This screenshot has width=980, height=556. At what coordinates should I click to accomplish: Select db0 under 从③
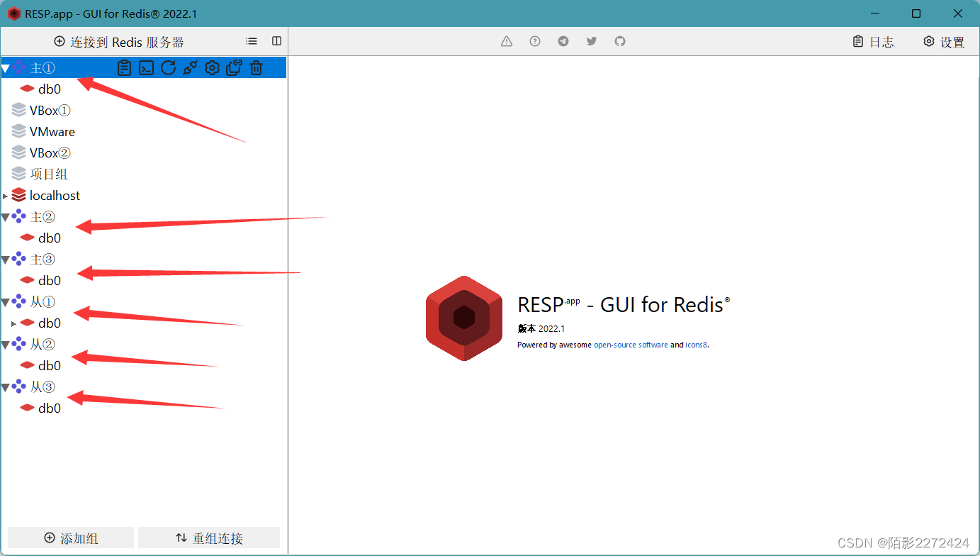coord(50,408)
